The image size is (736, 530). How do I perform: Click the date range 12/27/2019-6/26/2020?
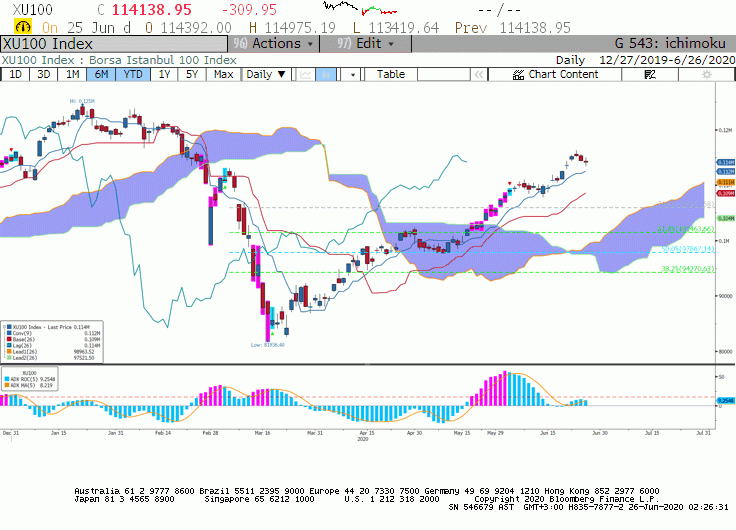[x=667, y=60]
